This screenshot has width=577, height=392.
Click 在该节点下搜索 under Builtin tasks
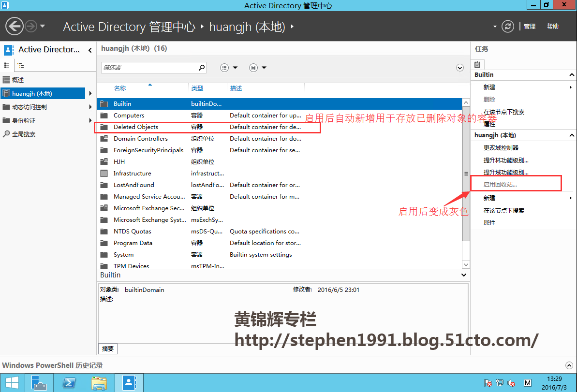click(504, 112)
